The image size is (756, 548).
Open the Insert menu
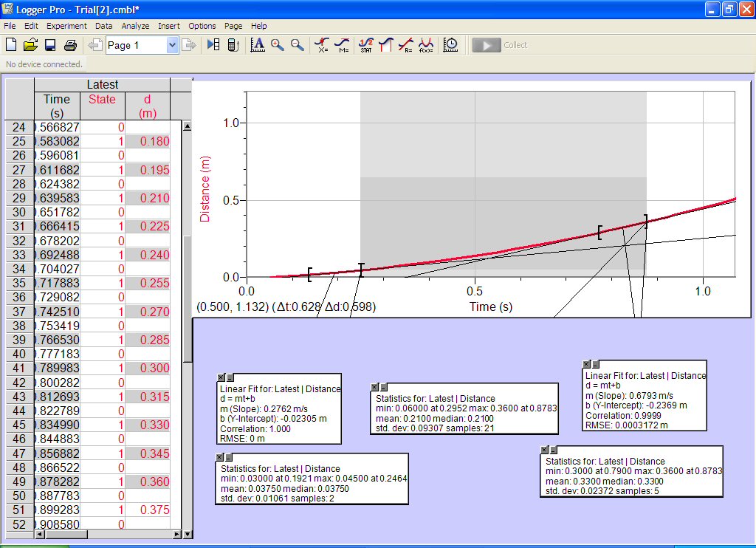tap(169, 26)
